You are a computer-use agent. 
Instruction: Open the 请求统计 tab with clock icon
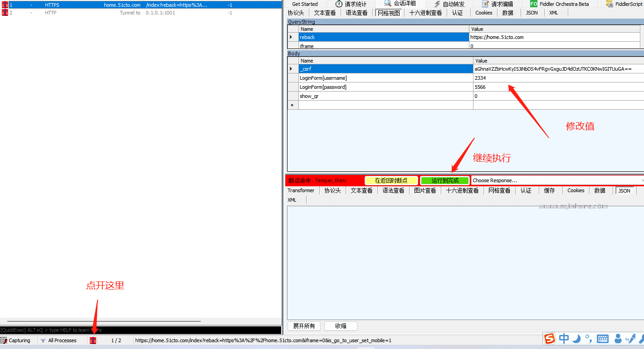339,4
